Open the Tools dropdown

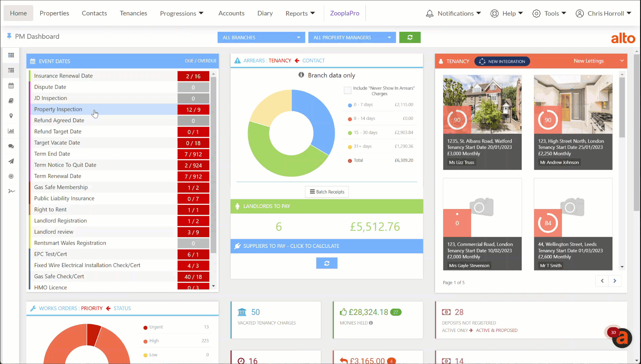click(x=549, y=13)
